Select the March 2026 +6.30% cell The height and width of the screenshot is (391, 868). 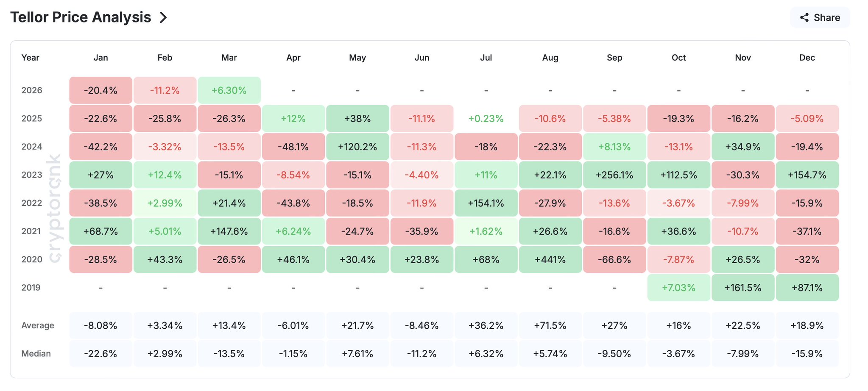coord(229,90)
